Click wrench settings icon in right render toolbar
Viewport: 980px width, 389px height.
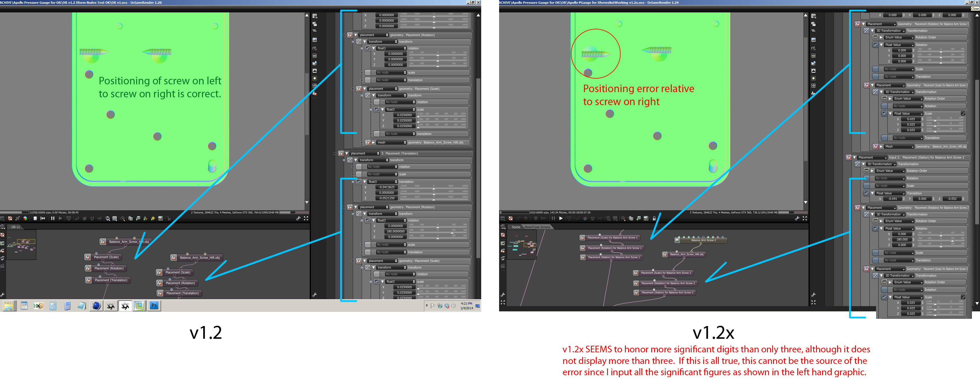pos(797,219)
